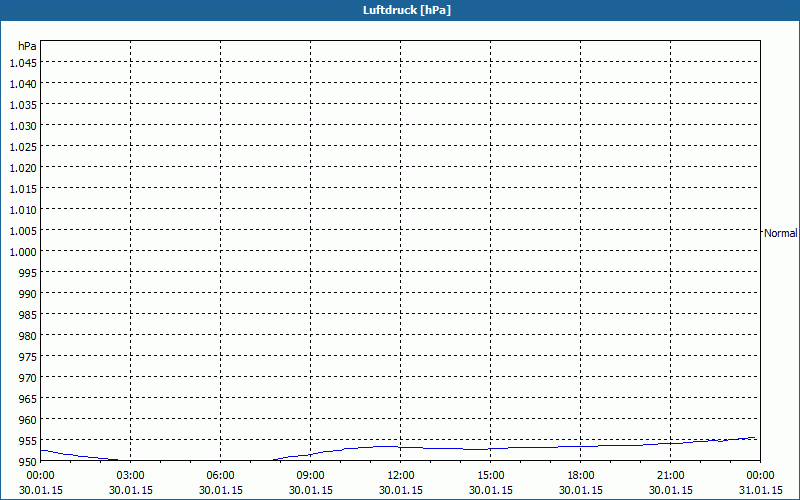
Task: Click the 30.01.15 date under 12:00
Action: tap(401, 490)
